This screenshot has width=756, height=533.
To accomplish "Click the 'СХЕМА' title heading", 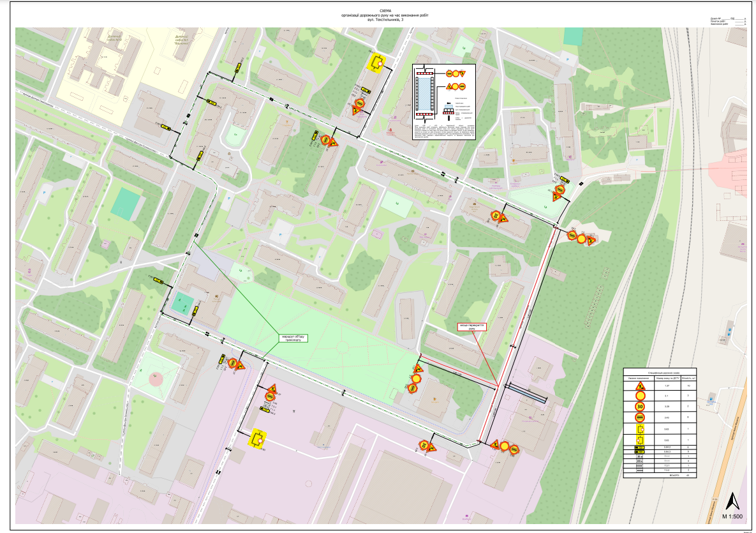I will point(385,10).
